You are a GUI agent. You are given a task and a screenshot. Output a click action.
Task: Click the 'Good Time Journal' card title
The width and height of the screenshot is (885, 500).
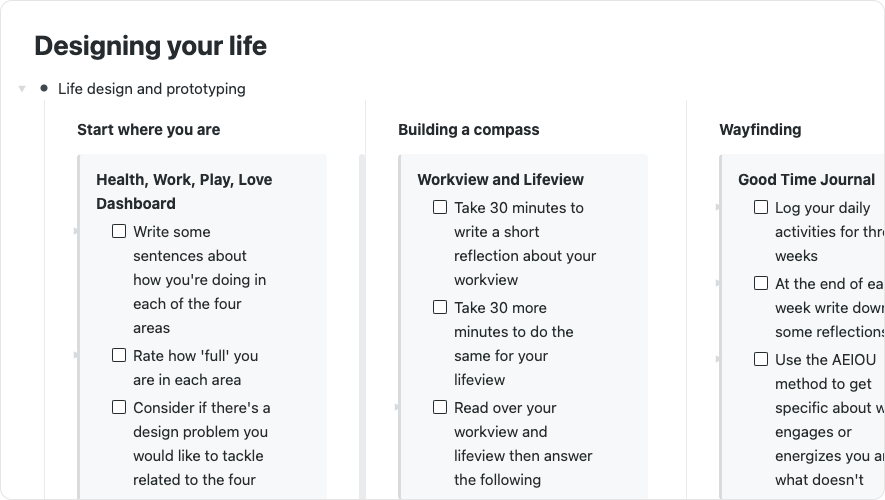coord(806,180)
